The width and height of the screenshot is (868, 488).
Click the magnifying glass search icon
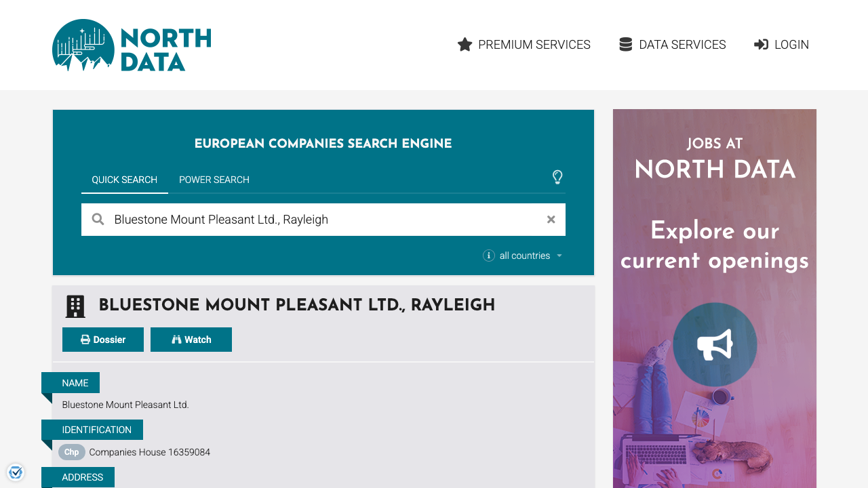click(x=98, y=219)
